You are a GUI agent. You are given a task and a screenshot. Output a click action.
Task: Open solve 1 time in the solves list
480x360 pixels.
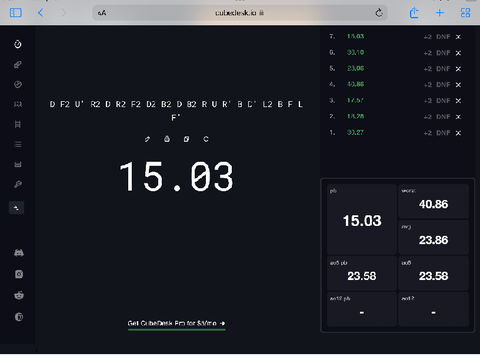355,132
